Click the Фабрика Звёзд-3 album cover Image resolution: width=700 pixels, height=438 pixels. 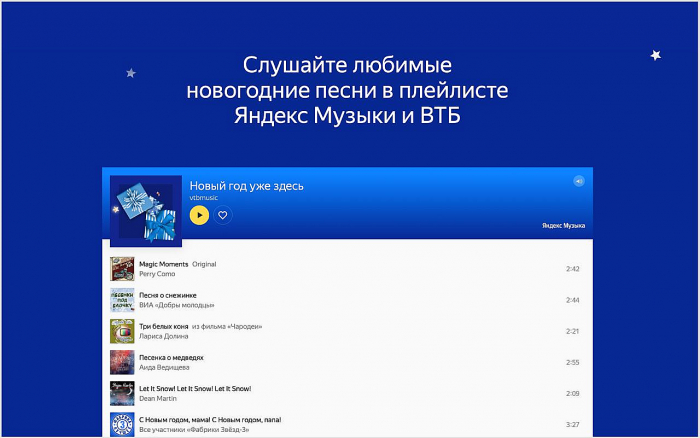point(122,425)
